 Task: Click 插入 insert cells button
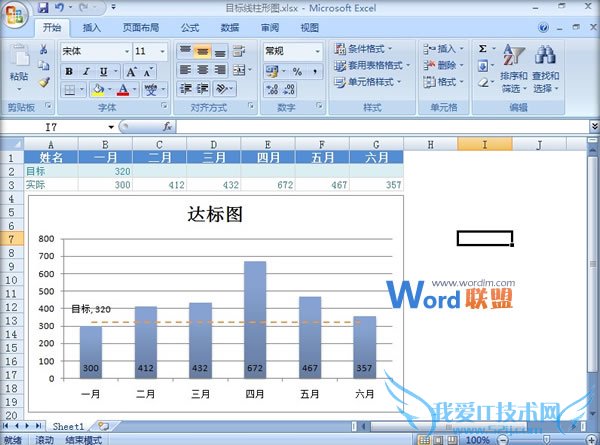click(x=443, y=49)
